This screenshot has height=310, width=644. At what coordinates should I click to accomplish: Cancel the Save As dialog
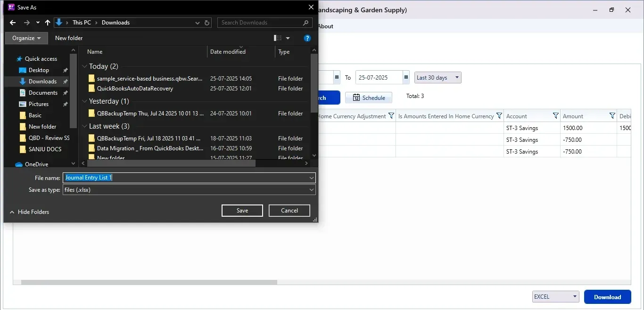point(289,211)
